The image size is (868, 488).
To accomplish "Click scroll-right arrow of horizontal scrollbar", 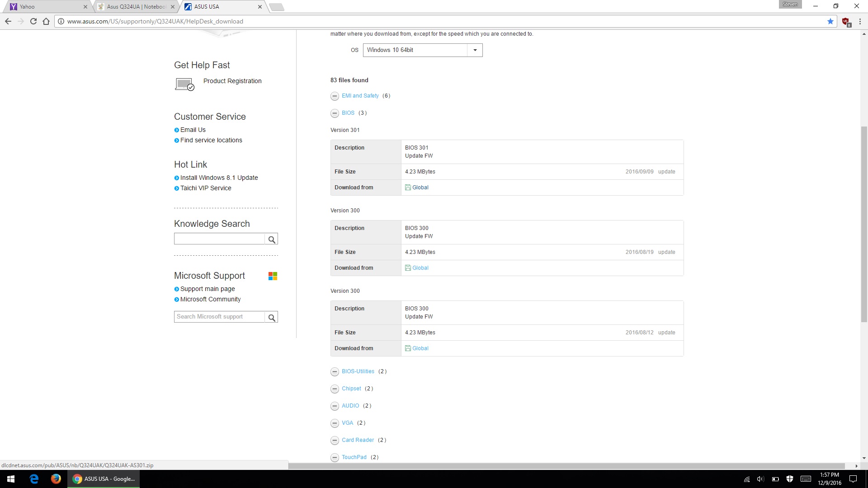I will (856, 466).
